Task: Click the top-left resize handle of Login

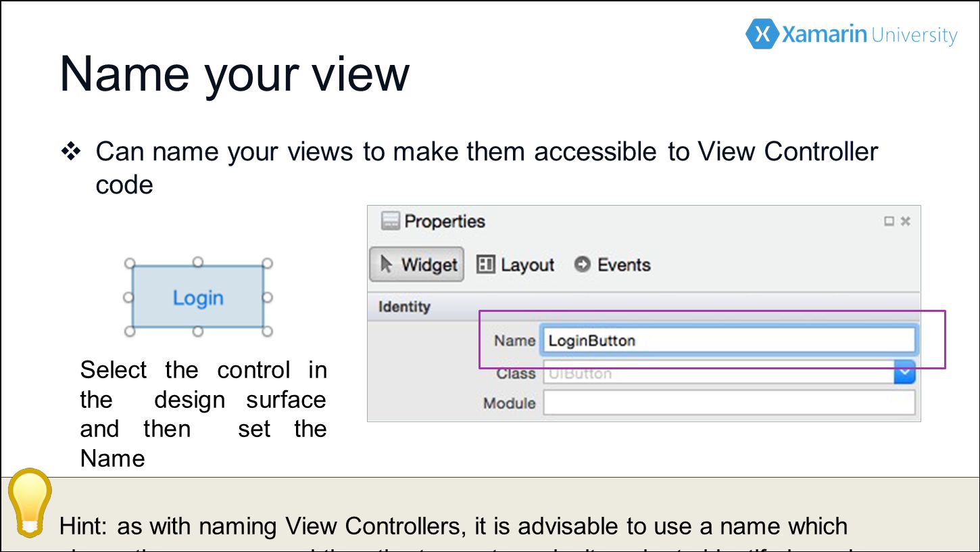Action: pos(130,263)
